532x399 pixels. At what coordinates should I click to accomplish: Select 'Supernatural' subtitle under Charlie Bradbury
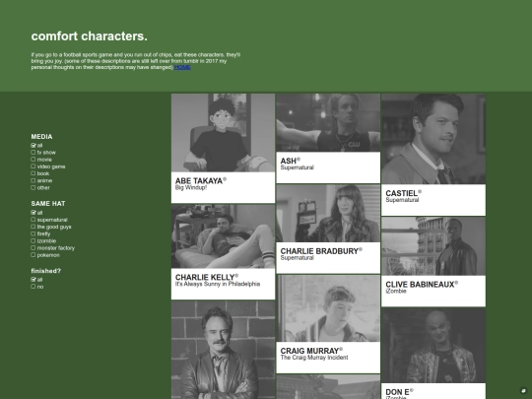coord(297,258)
